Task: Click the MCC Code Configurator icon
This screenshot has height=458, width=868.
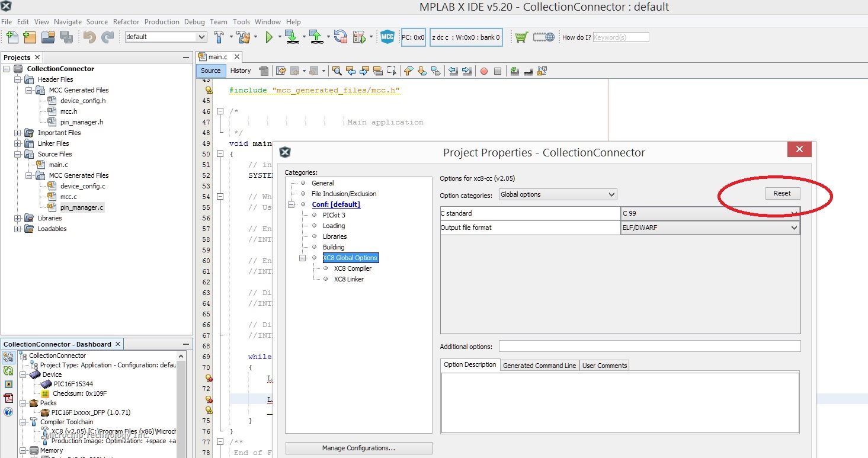Action: 387,37
